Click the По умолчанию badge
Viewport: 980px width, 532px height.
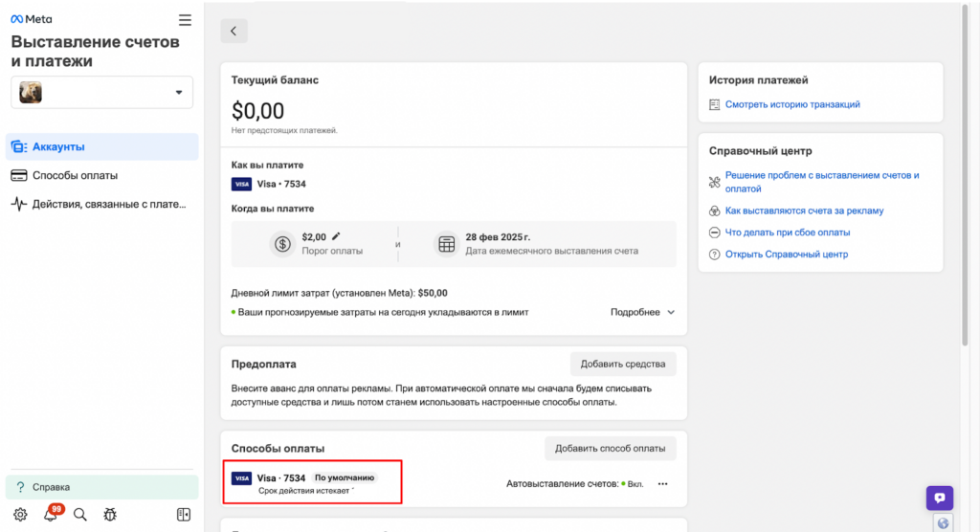coord(345,477)
